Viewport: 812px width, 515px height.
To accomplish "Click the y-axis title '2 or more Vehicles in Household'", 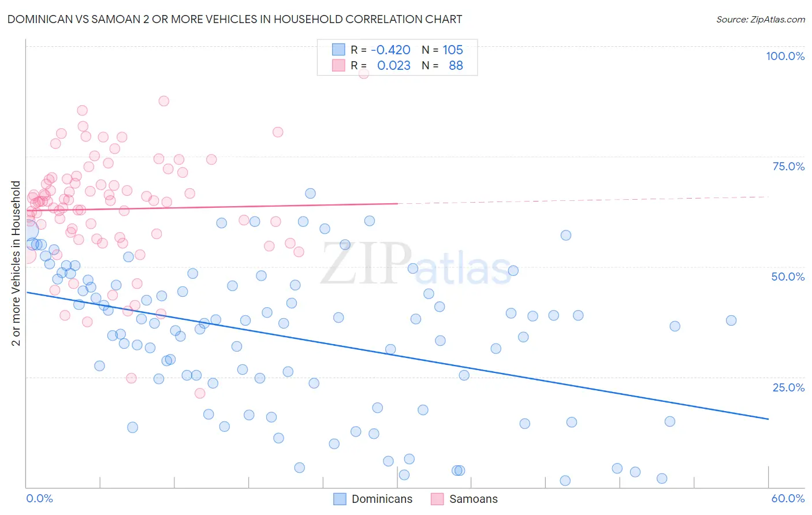I will (x=16, y=263).
